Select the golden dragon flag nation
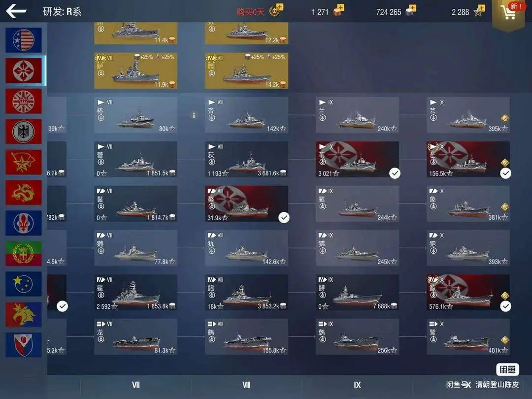 tap(24, 193)
